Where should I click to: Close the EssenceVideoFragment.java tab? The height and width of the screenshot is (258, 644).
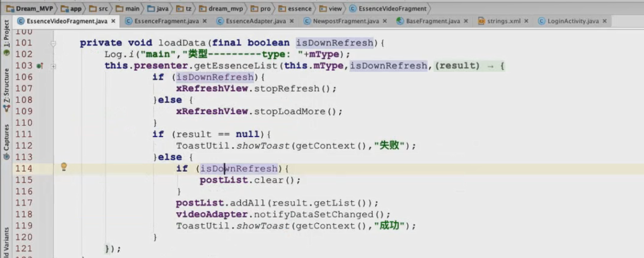[x=113, y=21]
